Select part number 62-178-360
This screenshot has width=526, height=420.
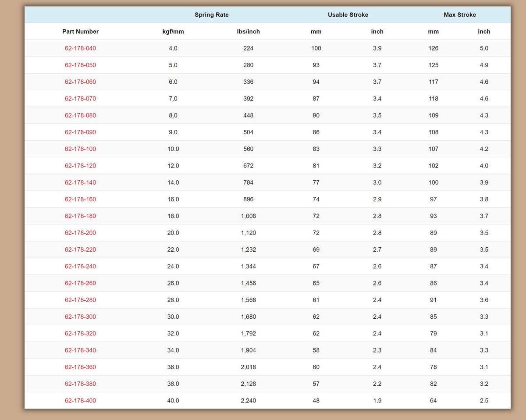[x=80, y=367]
